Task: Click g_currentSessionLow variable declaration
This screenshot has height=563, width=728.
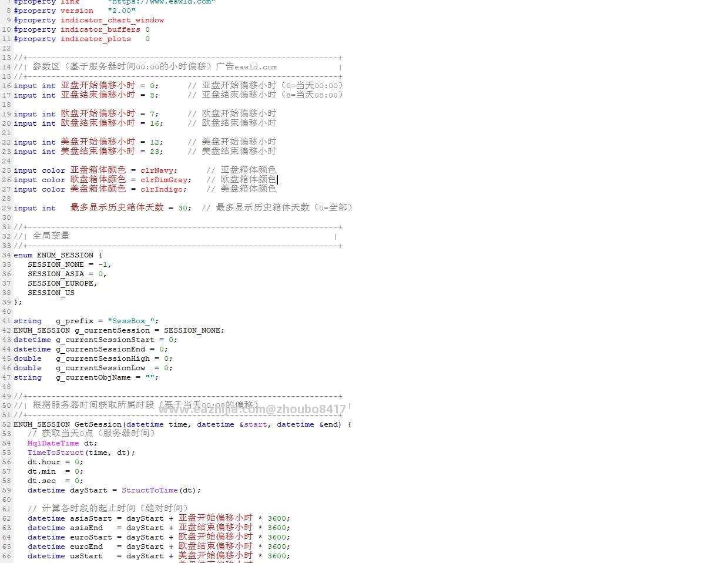Action: pyautogui.click(x=100, y=368)
